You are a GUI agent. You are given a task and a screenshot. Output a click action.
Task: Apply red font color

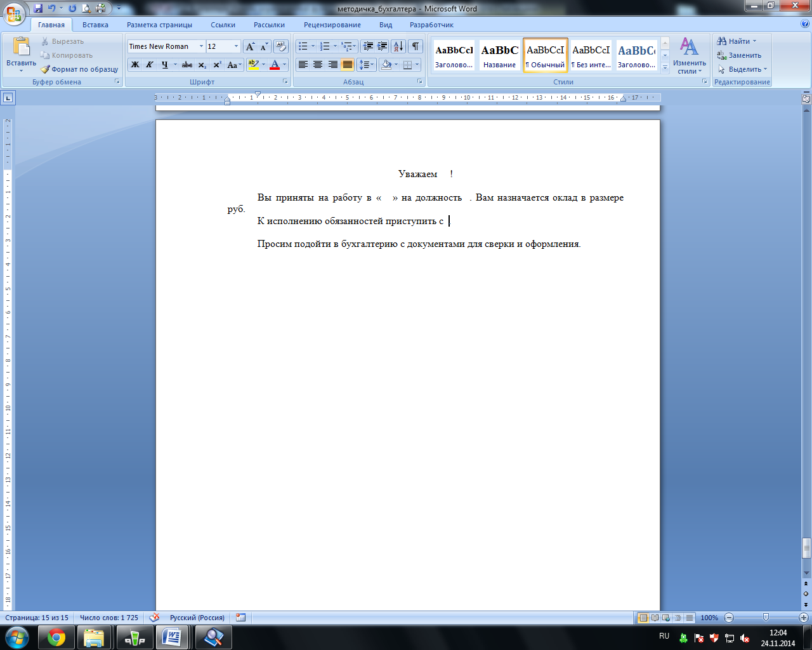[275, 65]
